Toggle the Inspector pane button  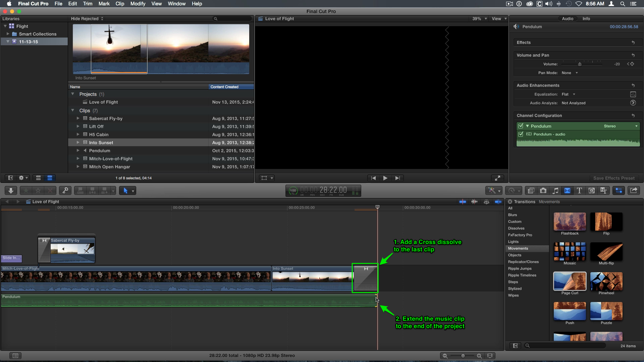point(619,191)
